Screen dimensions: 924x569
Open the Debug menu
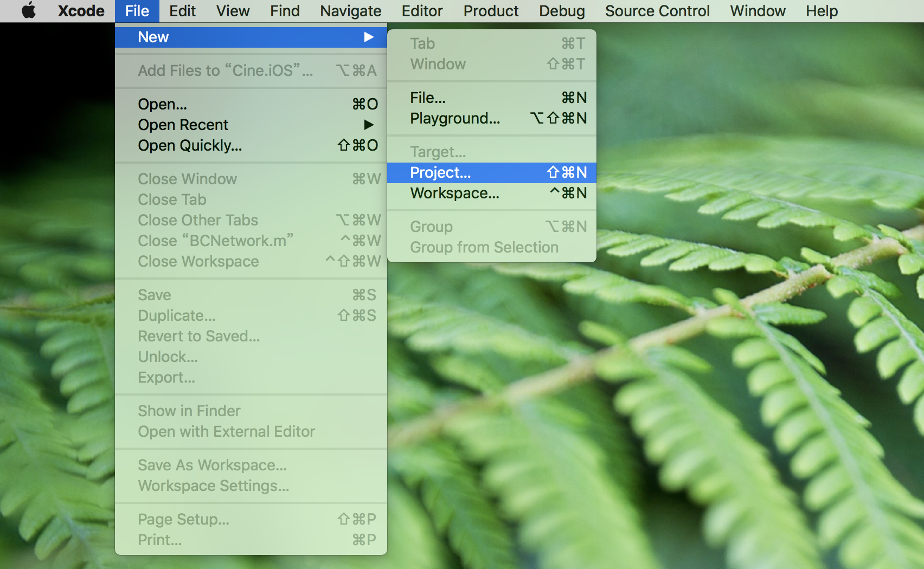coord(561,11)
